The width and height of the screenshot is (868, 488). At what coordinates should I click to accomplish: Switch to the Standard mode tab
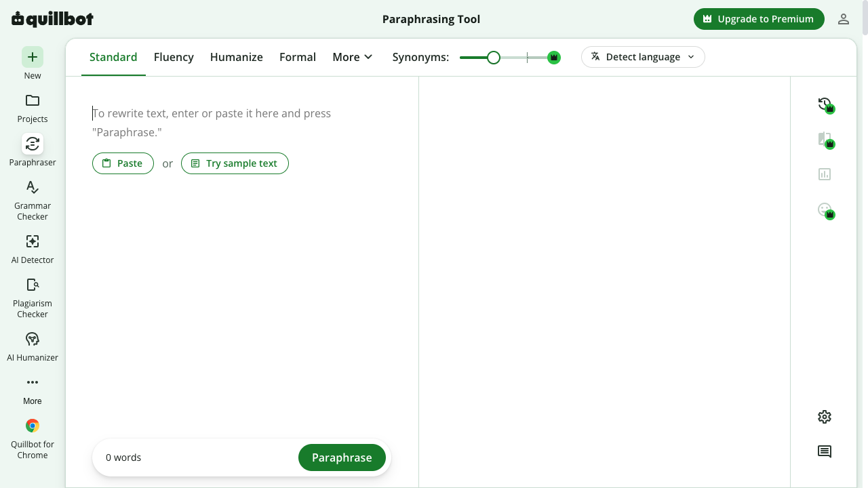(x=113, y=57)
